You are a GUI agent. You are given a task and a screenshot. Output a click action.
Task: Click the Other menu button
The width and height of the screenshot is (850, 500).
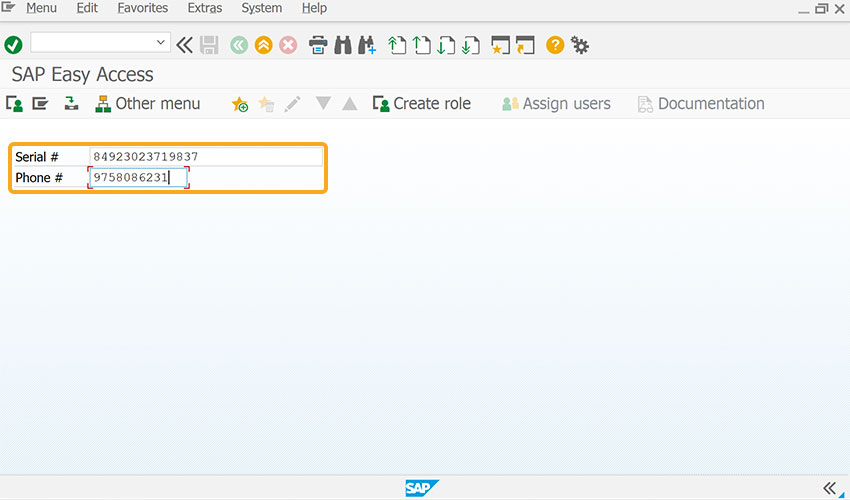147,104
